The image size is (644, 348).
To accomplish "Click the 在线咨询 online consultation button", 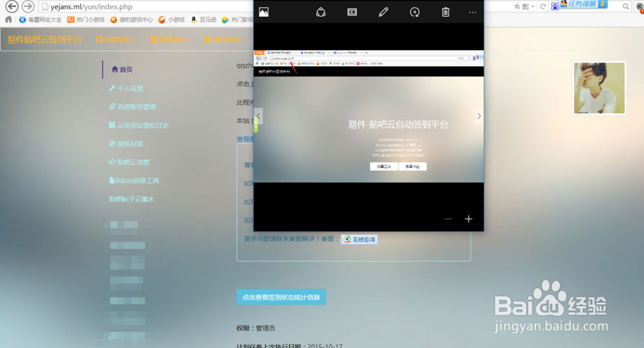I will [359, 240].
